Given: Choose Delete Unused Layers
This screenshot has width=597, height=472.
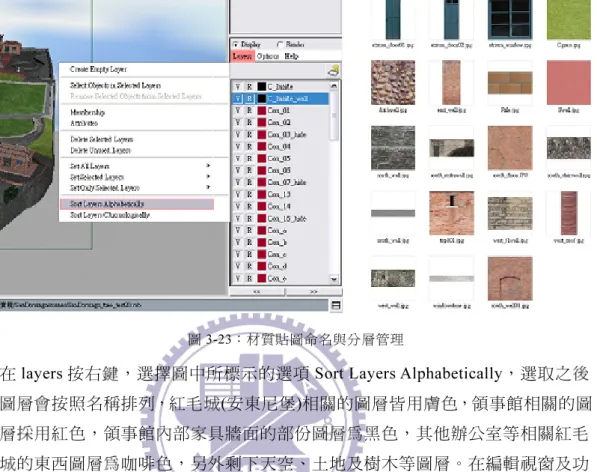Looking at the screenshot, I should (x=101, y=151).
